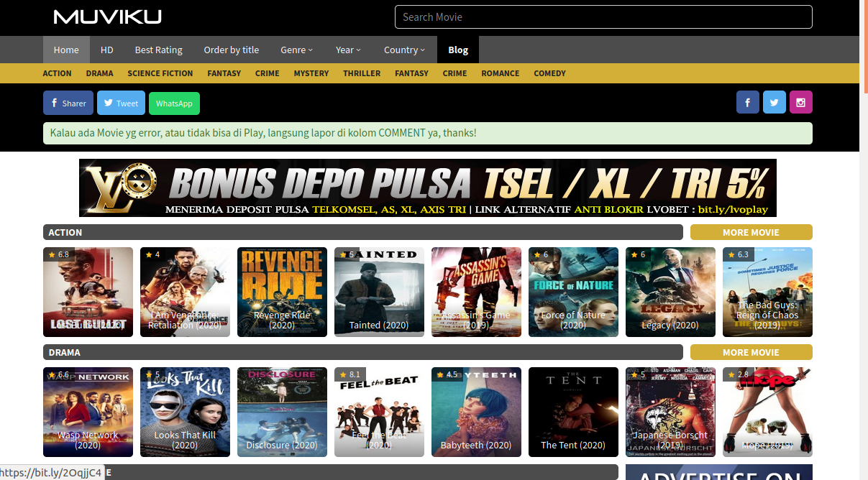Open Babyteeth (2020) movie poster
This screenshot has height=480, width=868.
click(x=476, y=412)
